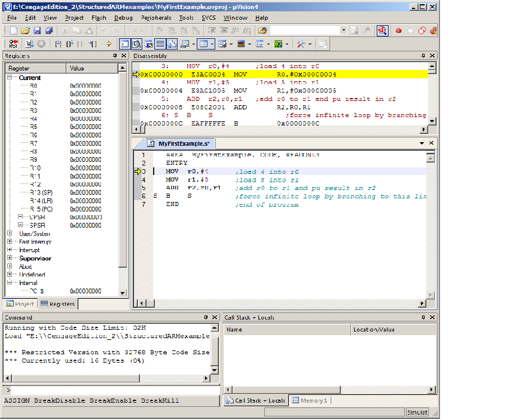Open the Analysis Windows toolbar icon

tap(240, 43)
